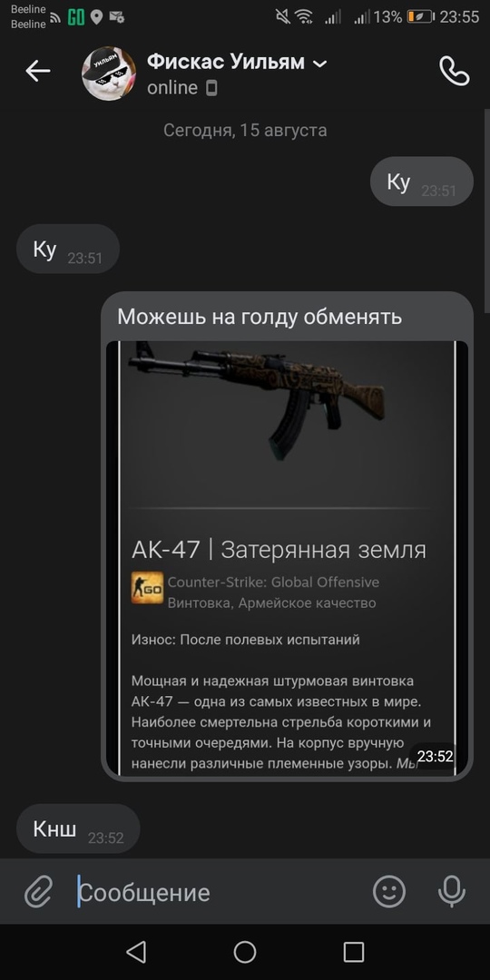Viewport: 490px width, 980px height.
Task: Click the attachment paperclip icon
Action: coord(39,891)
